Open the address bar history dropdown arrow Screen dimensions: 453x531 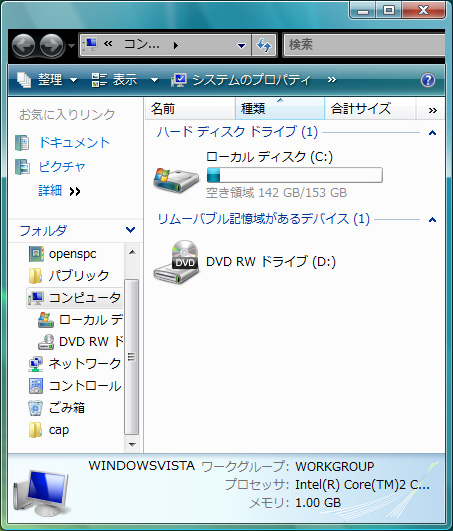tap(241, 45)
